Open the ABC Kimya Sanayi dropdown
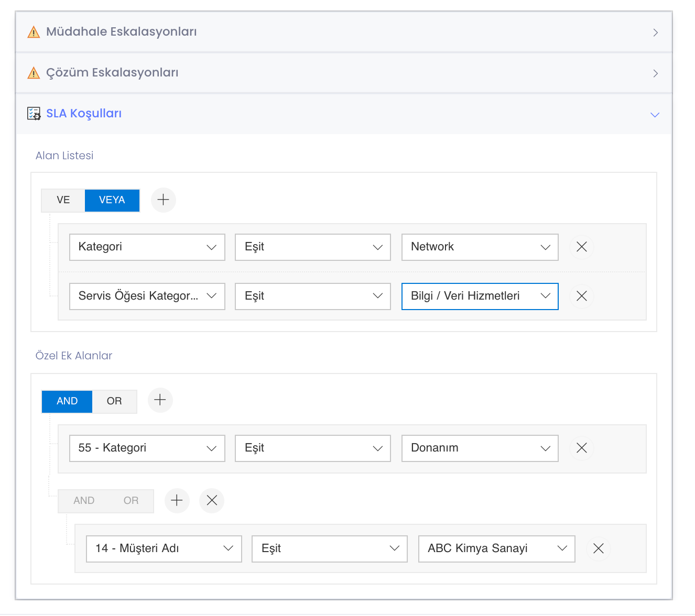695x616 pixels. coord(496,549)
